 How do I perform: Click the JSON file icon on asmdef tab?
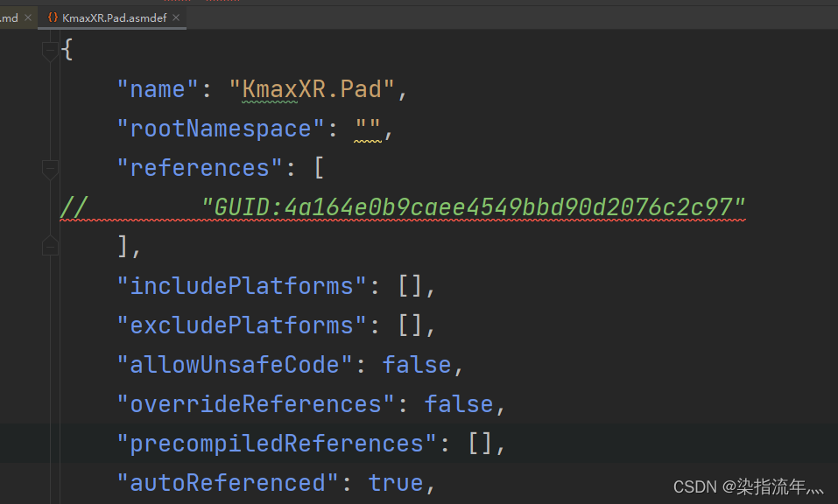pyautogui.click(x=53, y=17)
